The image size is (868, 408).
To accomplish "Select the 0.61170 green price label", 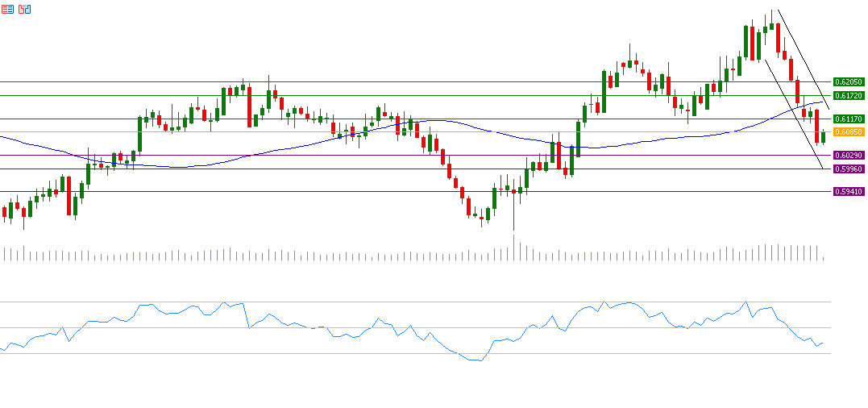I will pos(849,119).
